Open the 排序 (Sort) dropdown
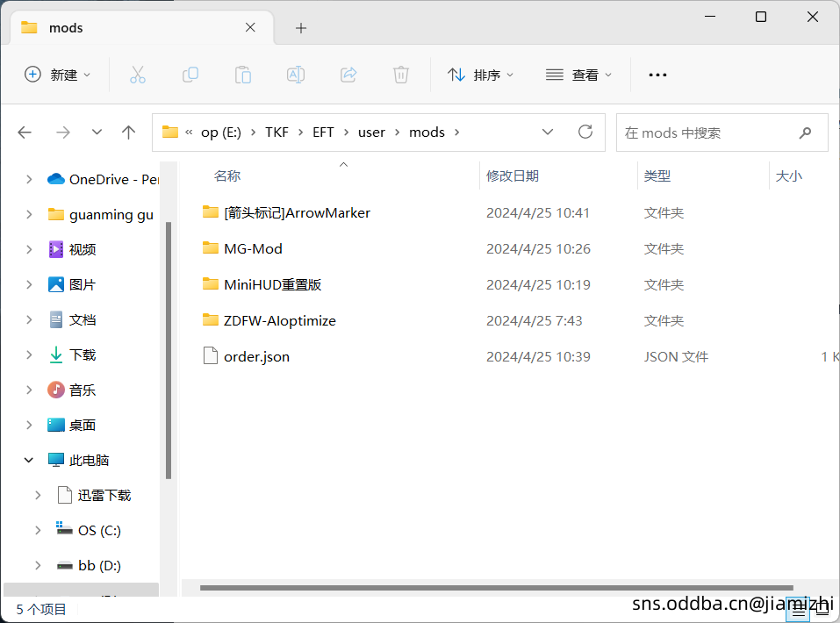 click(481, 75)
